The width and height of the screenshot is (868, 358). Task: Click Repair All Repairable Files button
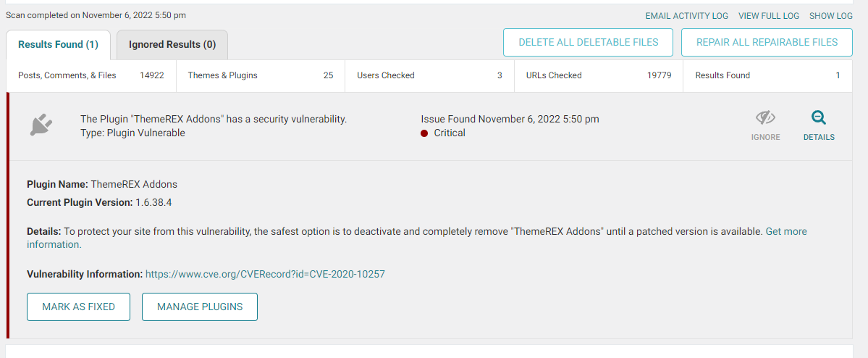pyautogui.click(x=767, y=43)
